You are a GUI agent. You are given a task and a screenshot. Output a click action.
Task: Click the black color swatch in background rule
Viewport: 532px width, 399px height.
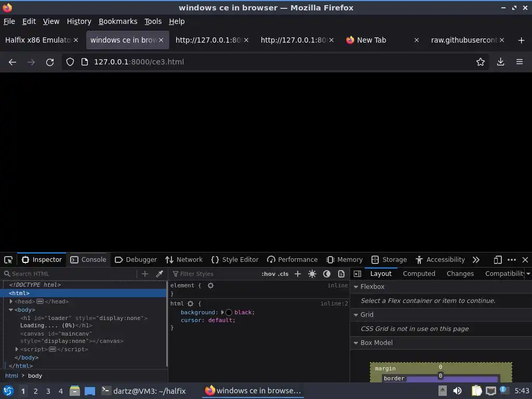pos(229,312)
